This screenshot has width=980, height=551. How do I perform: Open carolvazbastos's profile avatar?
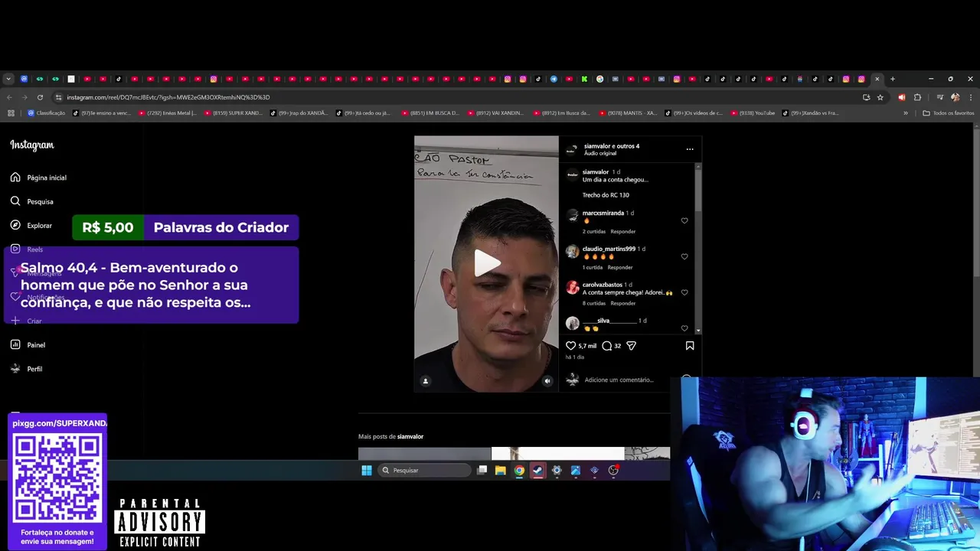pyautogui.click(x=573, y=288)
